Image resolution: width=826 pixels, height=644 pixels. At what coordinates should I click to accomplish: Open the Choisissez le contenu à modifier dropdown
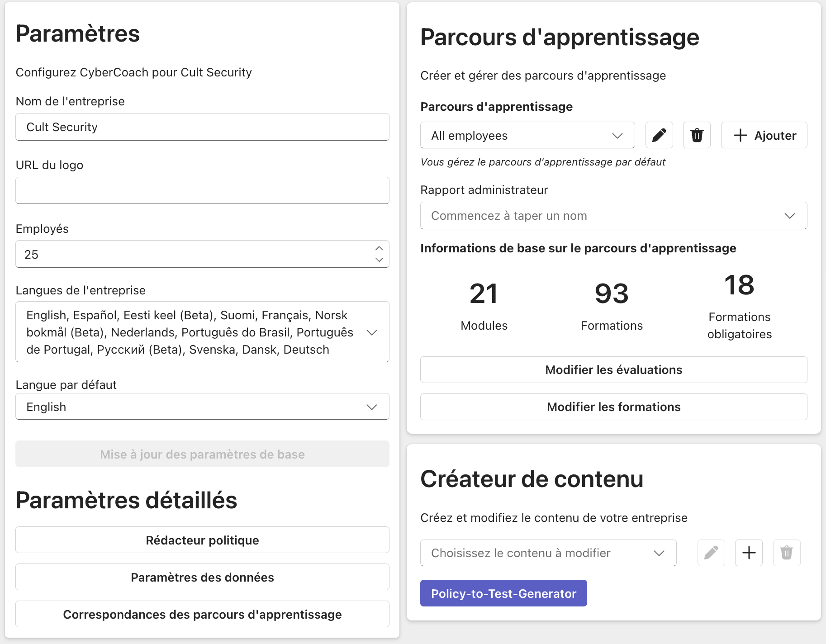pos(660,553)
